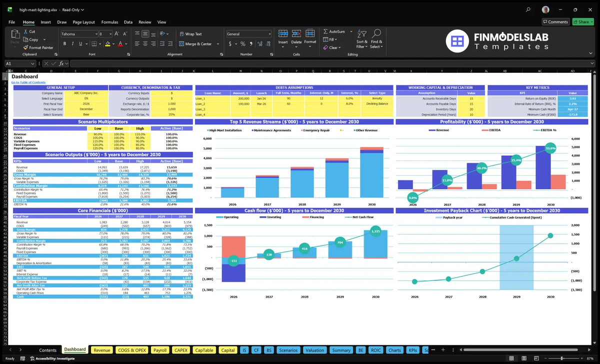Toggle Bold formatting

click(x=65, y=44)
